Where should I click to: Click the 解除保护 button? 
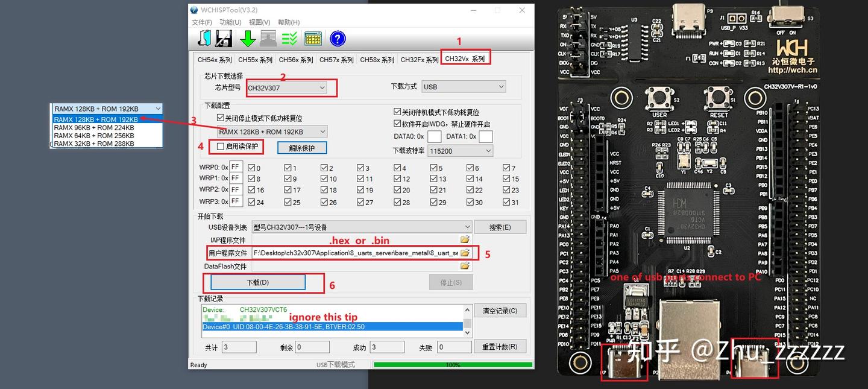[x=303, y=147]
